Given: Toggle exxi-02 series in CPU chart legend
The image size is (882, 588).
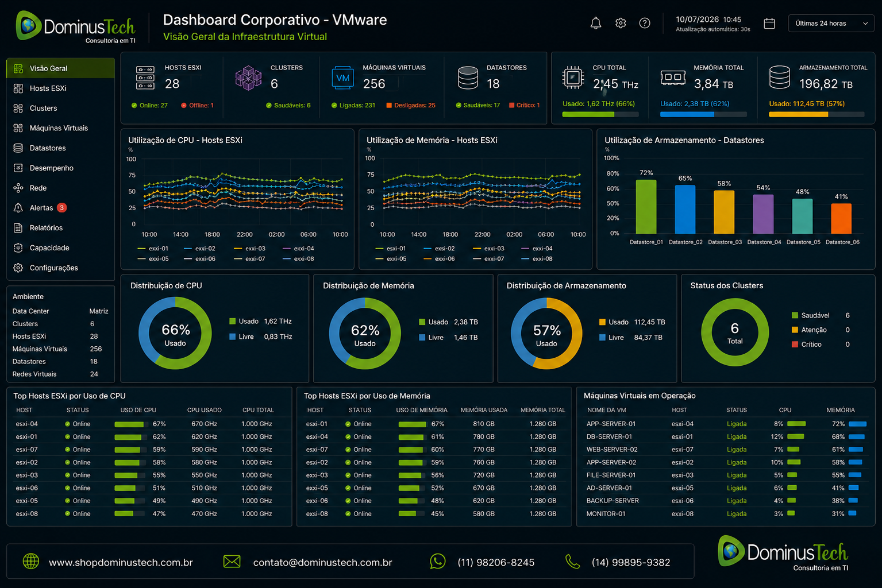Looking at the screenshot, I should (199, 249).
